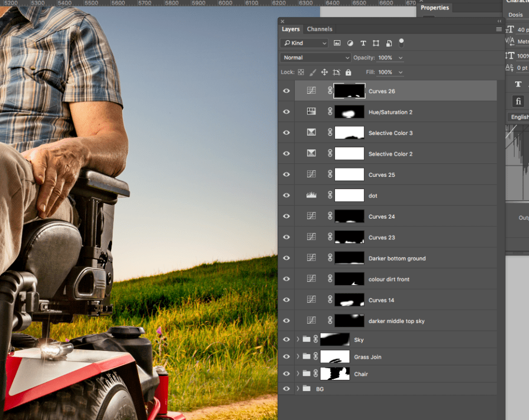
Task: Select the Curves 26 layer mask thumbnail
Action: (349, 91)
